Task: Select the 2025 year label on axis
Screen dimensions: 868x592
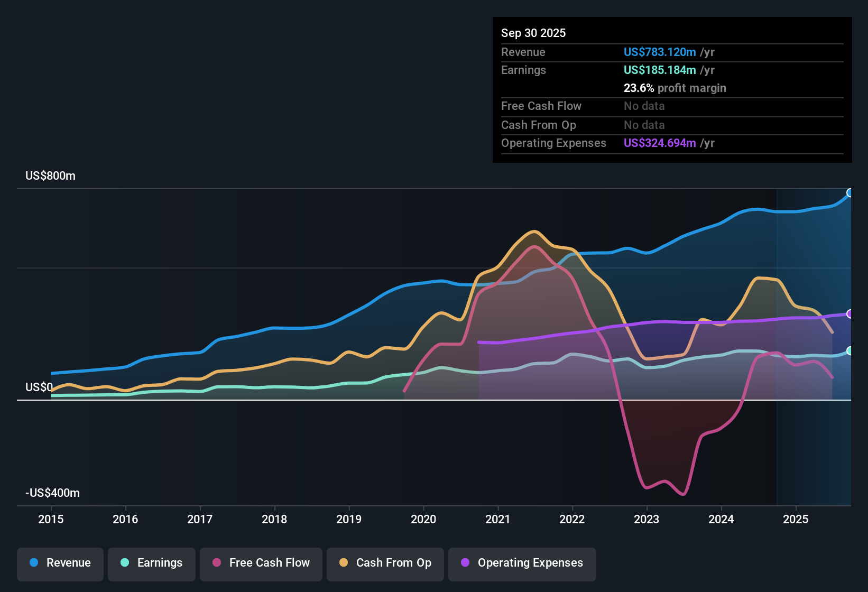Action: (x=796, y=519)
